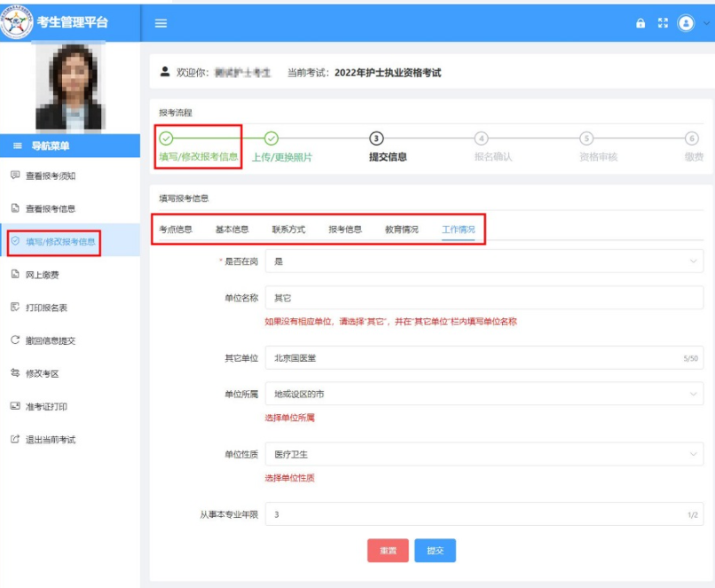This screenshot has width=715, height=588.
Task: Open the user avatar menu
Action: click(686, 23)
